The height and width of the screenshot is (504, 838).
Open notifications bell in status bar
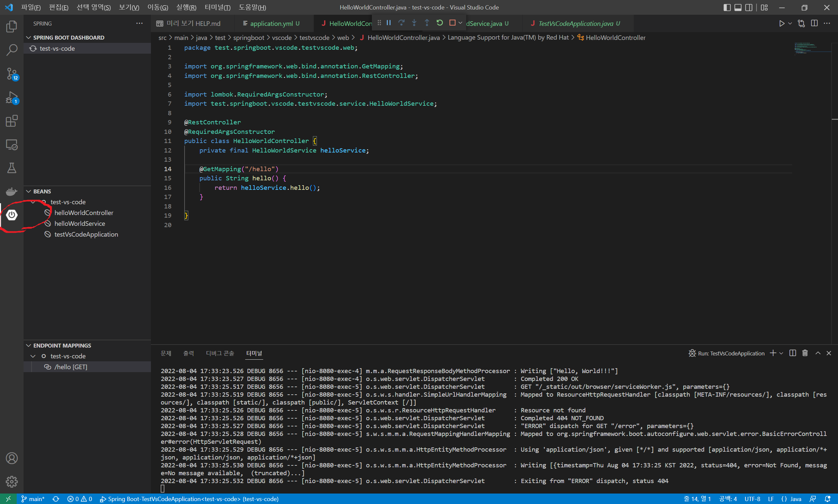click(828, 499)
